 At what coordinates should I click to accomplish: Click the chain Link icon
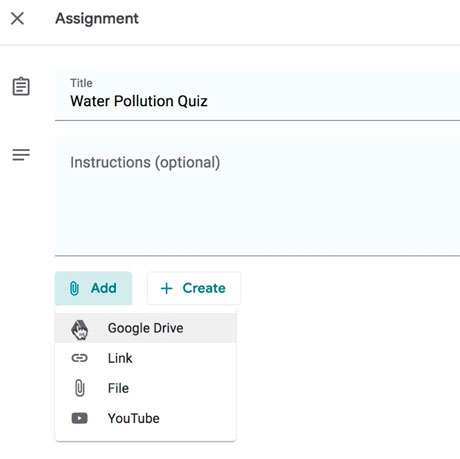(x=80, y=358)
